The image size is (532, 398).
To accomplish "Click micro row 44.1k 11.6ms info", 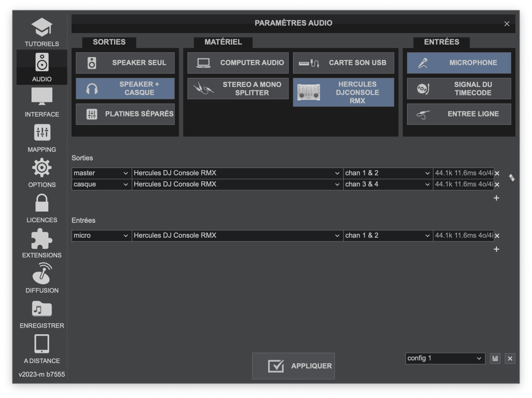I will tap(464, 235).
